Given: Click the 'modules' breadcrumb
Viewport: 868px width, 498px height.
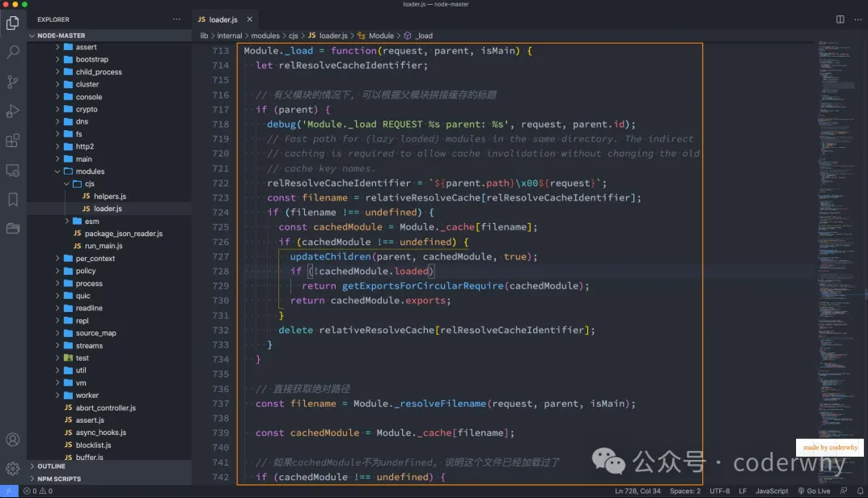Looking at the screenshot, I should point(265,36).
